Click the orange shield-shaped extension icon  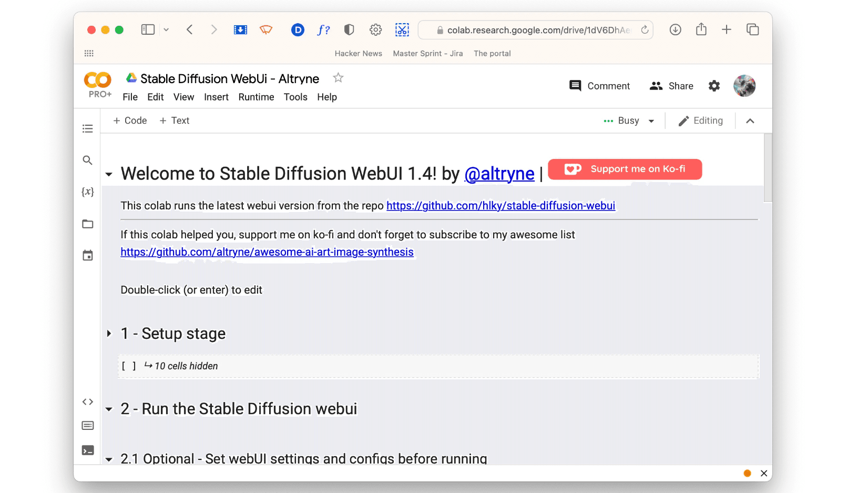(x=266, y=30)
